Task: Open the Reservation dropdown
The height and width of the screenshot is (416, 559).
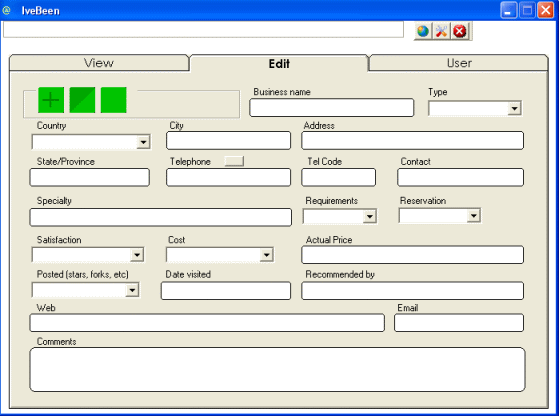Action: pos(473,216)
